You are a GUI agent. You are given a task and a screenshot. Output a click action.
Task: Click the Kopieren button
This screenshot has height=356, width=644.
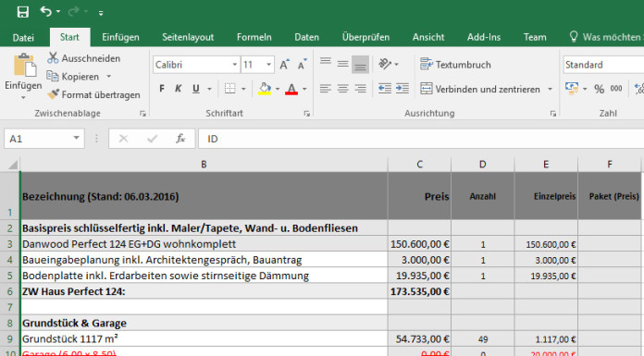(73, 77)
